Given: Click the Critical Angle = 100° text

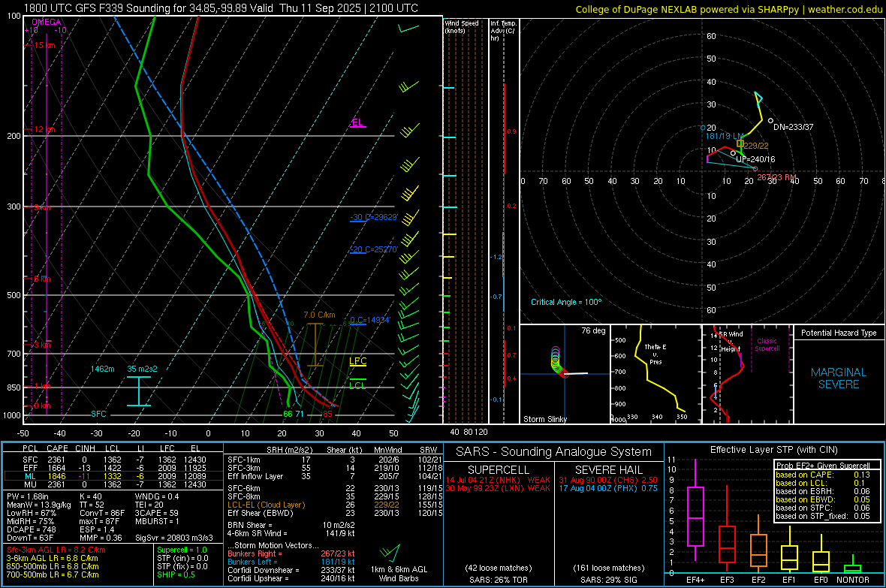Looking at the screenshot, I should [566, 302].
